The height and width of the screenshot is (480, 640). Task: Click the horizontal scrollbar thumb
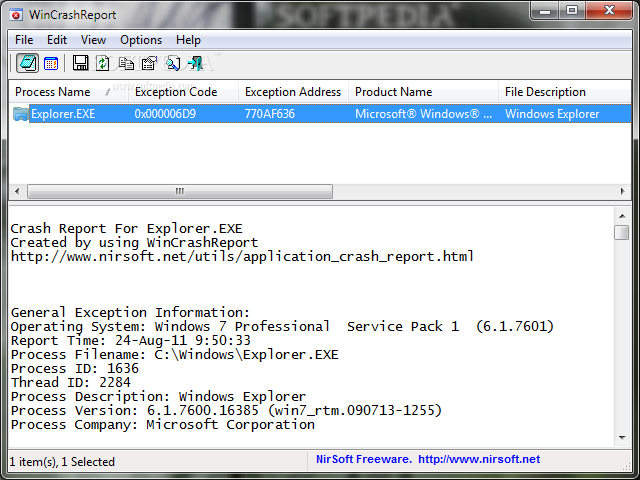click(180, 191)
